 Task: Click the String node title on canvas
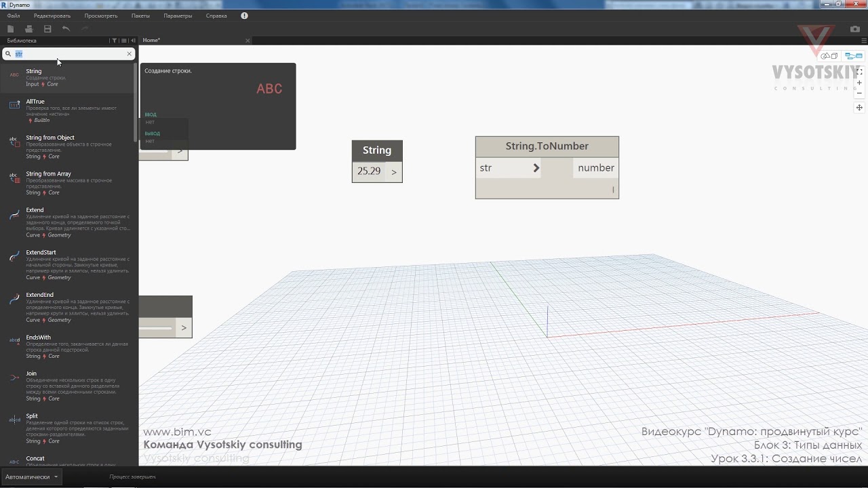tap(377, 150)
